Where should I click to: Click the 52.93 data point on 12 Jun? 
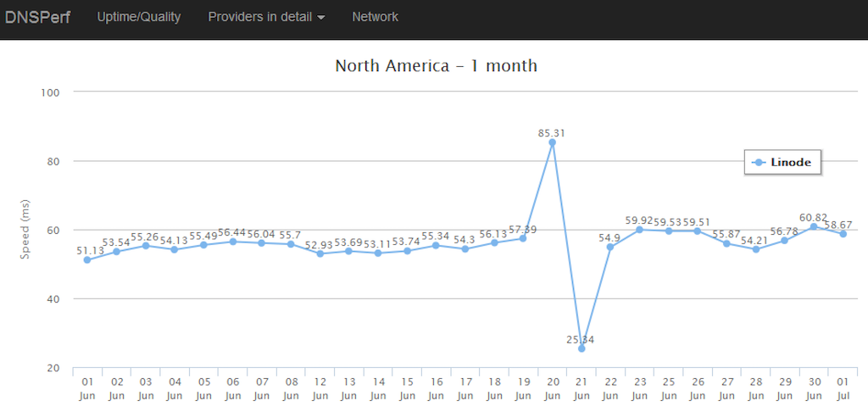tap(320, 253)
